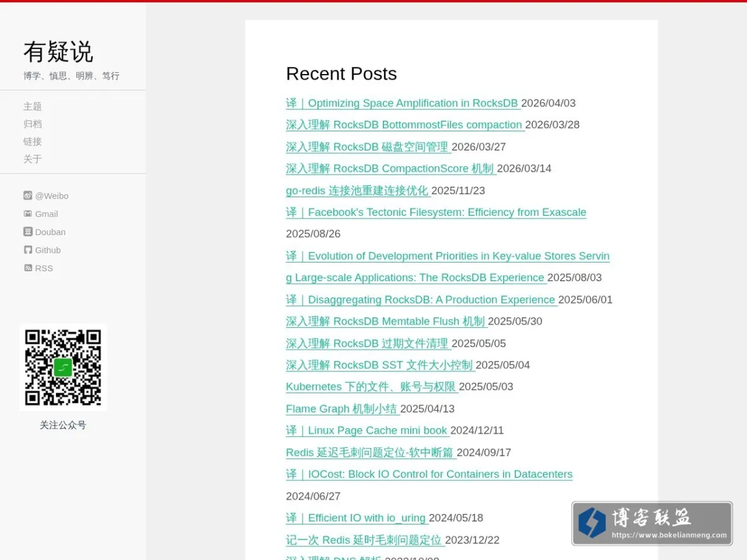Click the date 2025/11/23

[x=458, y=190]
